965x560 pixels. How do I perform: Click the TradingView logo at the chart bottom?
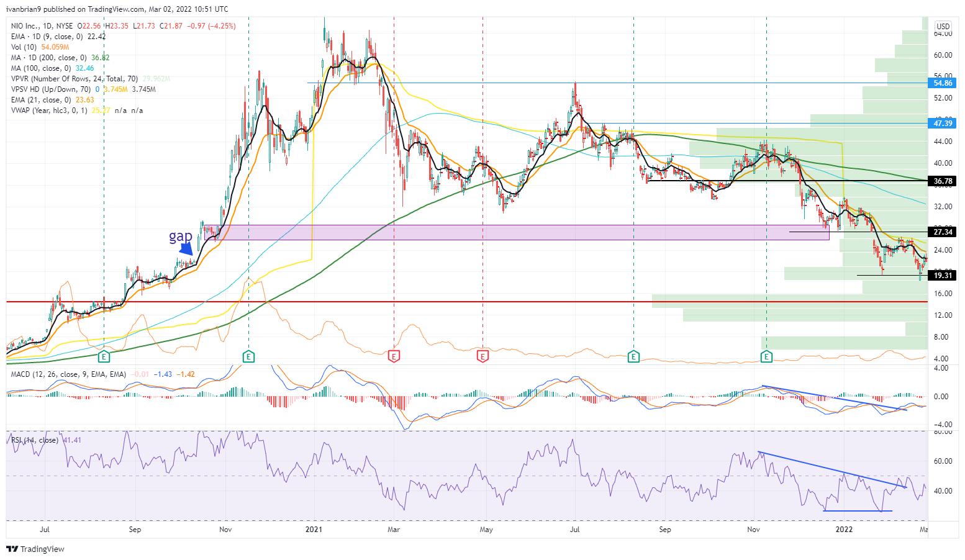pos(35,549)
